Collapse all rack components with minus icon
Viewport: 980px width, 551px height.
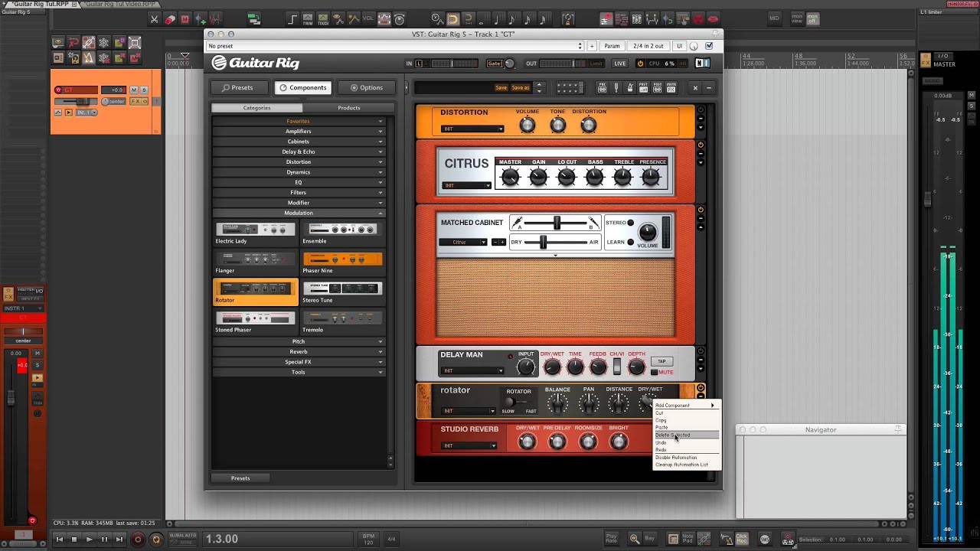(709, 88)
